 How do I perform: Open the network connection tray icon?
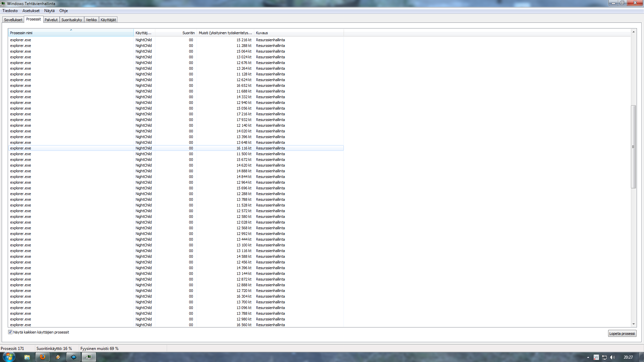pyautogui.click(x=604, y=357)
